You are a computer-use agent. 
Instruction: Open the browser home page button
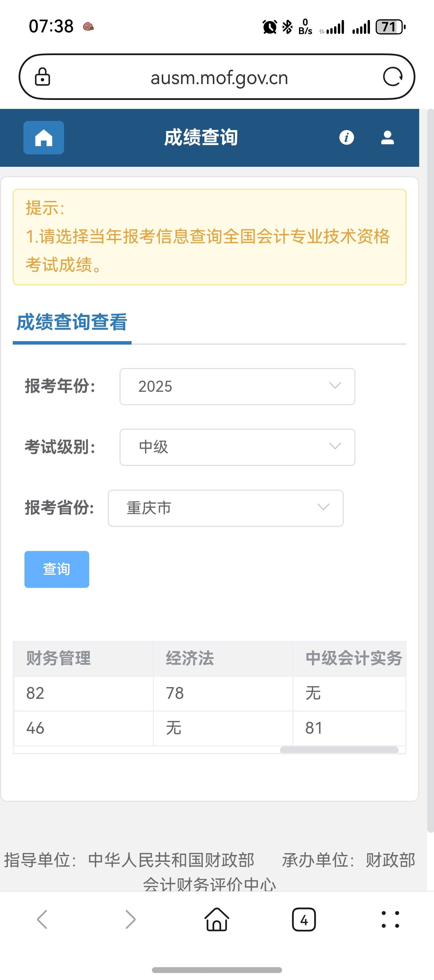[x=217, y=919]
